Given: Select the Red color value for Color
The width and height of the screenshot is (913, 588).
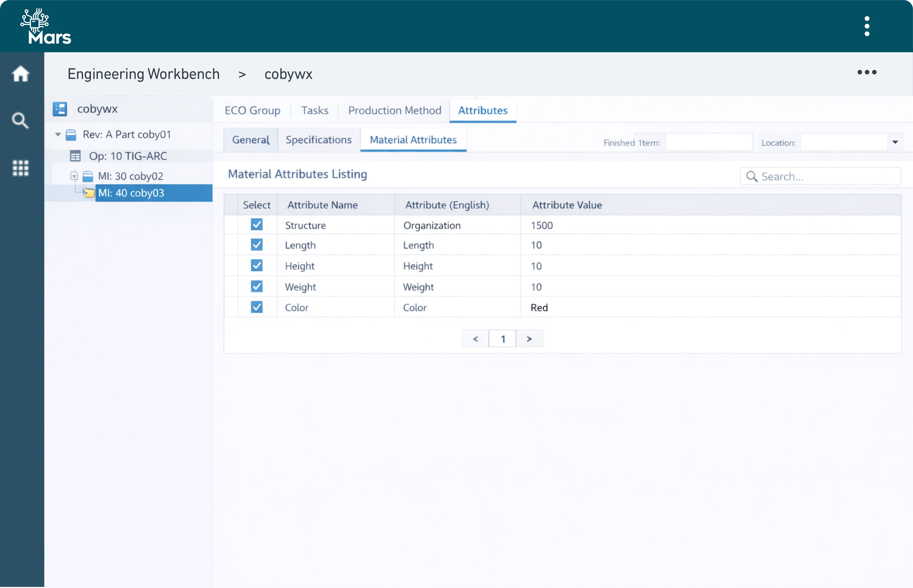Looking at the screenshot, I should 539,307.
